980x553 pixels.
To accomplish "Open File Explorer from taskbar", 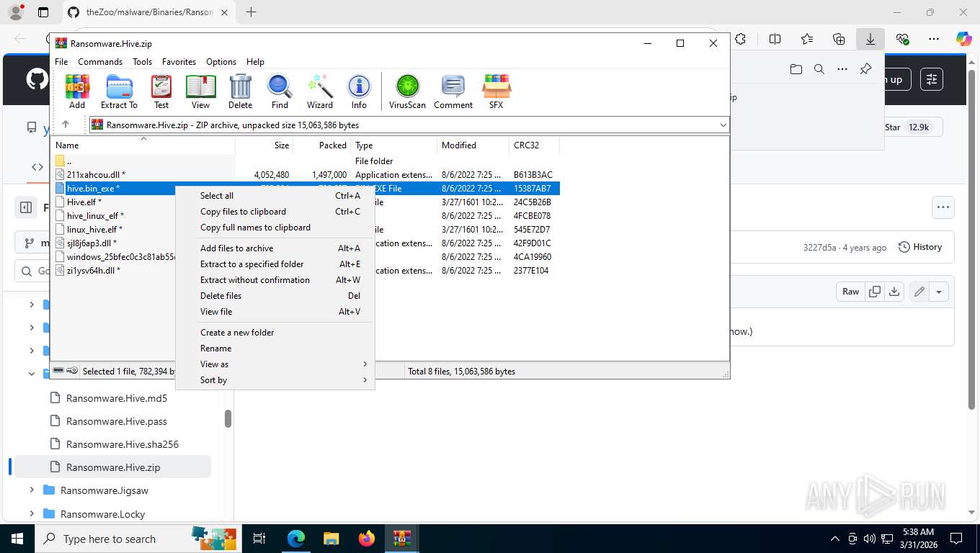I will tap(331, 539).
